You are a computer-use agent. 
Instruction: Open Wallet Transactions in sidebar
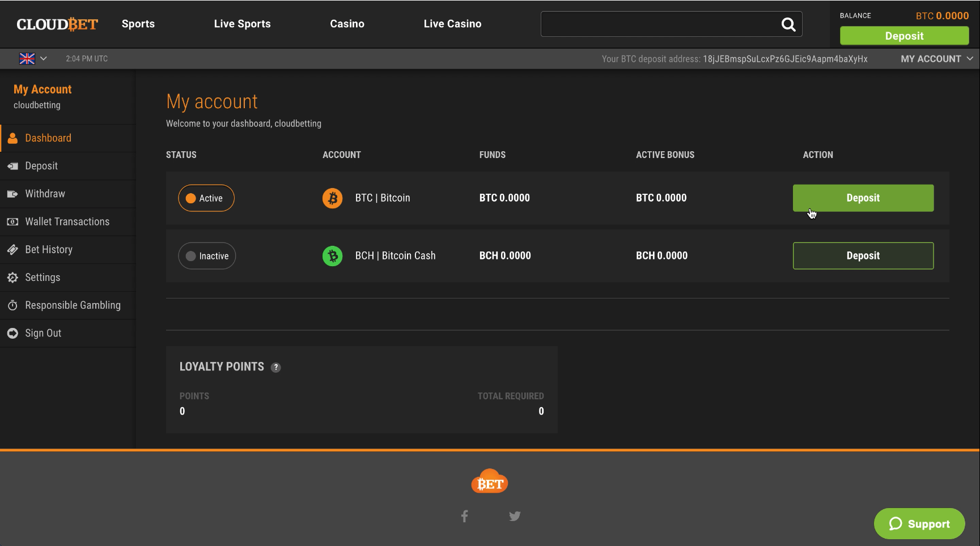coord(68,222)
